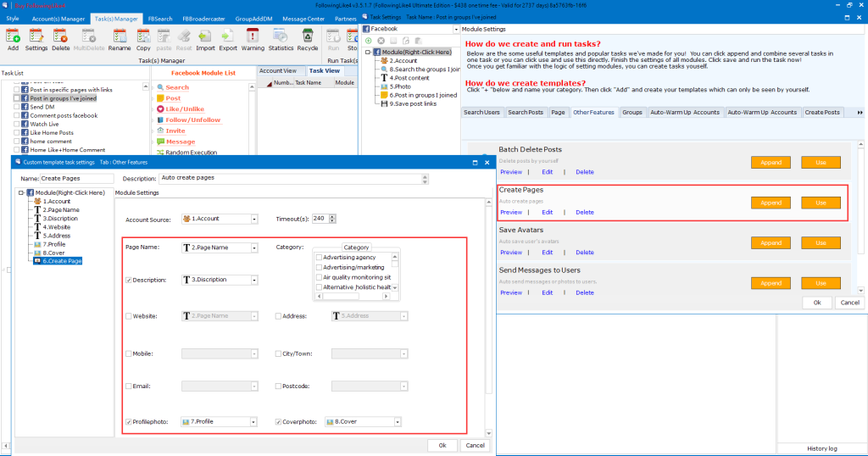Select 7.Profile node in template tree
The height and width of the screenshot is (456, 868).
(53, 244)
